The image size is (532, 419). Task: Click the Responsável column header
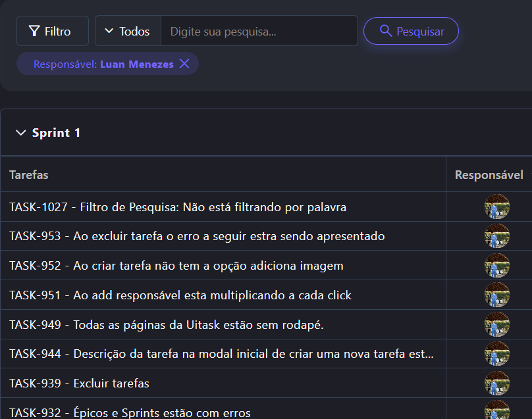point(489,175)
